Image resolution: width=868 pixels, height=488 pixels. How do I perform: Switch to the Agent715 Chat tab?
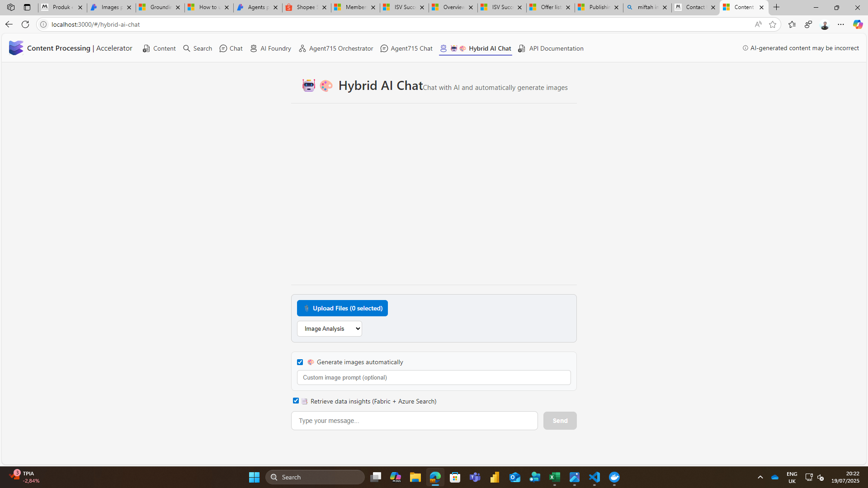[406, 48]
